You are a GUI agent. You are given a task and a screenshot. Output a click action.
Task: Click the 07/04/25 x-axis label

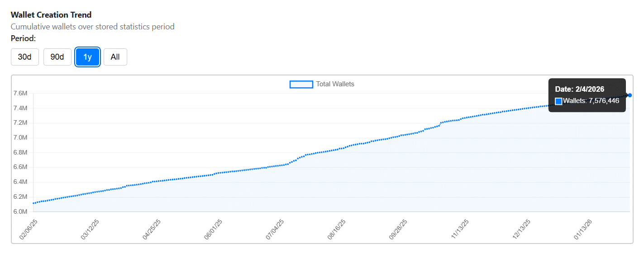(x=275, y=229)
